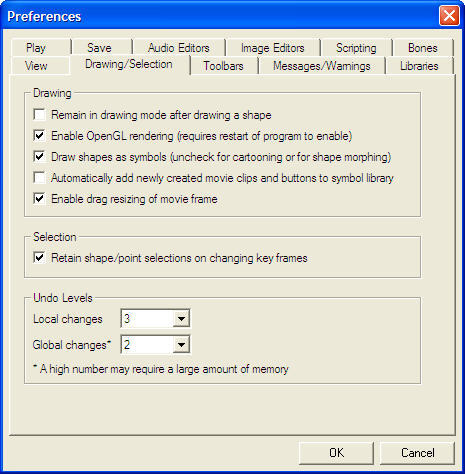
Task: Click the Local changes value field
Action: coord(147,319)
